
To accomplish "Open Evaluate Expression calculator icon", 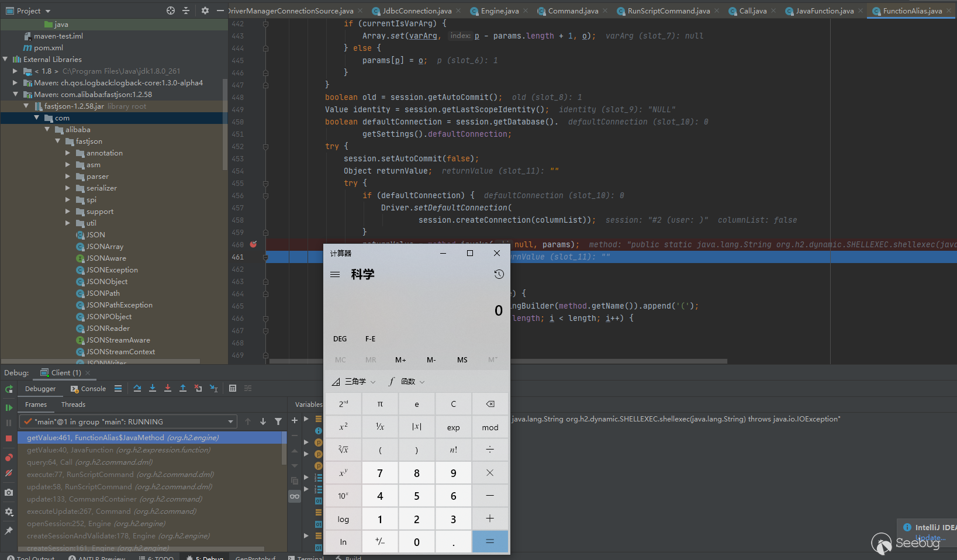I will [x=233, y=388].
